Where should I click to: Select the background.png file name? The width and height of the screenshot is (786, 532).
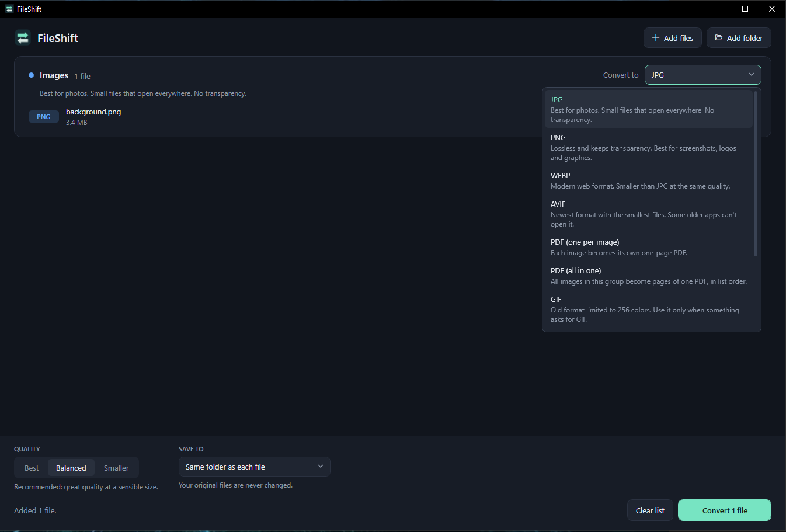tap(93, 112)
